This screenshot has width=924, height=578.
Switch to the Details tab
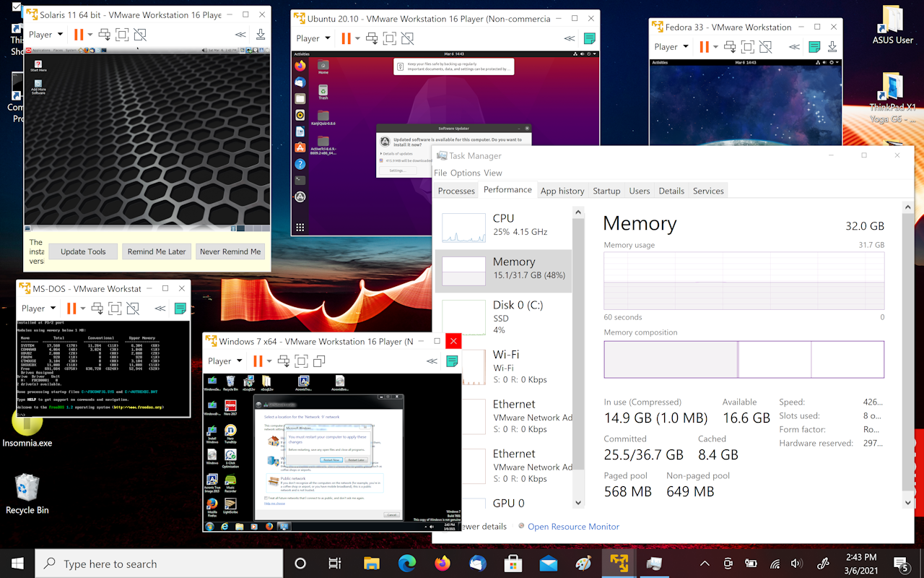pyautogui.click(x=671, y=191)
